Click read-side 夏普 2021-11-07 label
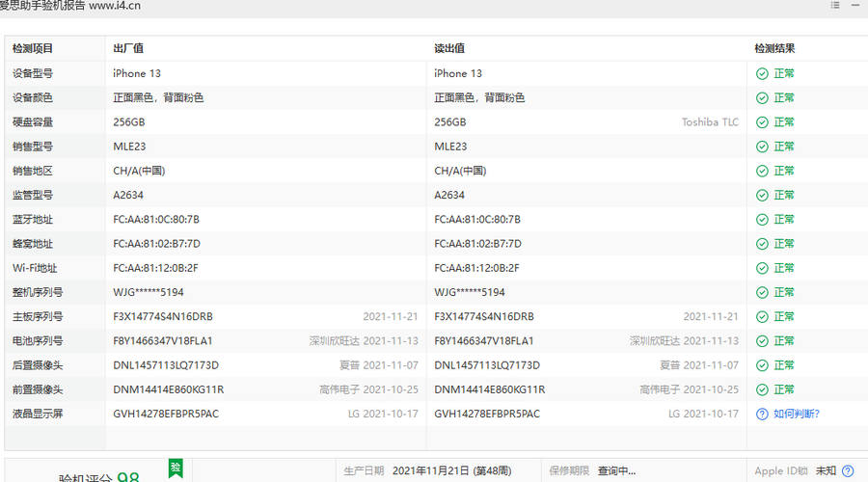 [x=699, y=365]
